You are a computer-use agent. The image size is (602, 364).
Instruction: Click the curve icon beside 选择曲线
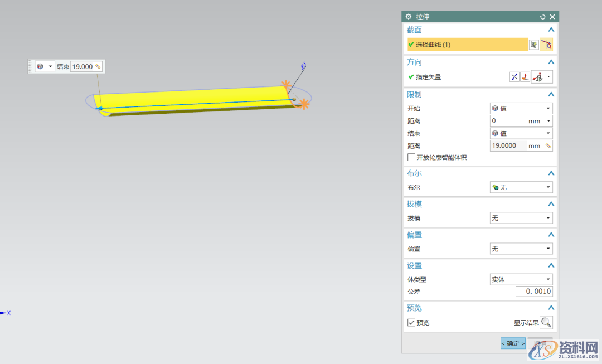point(546,45)
